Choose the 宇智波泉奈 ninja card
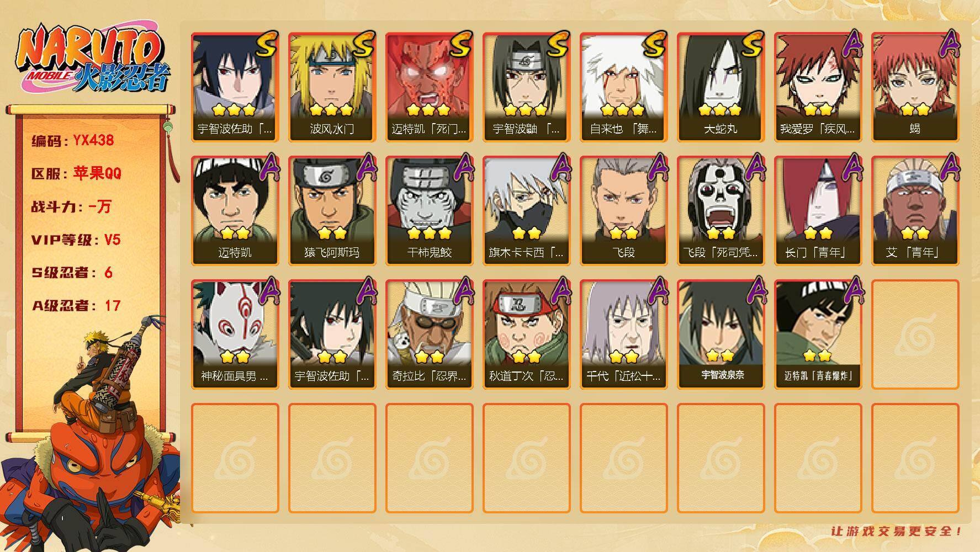The image size is (980, 552). tap(721, 334)
